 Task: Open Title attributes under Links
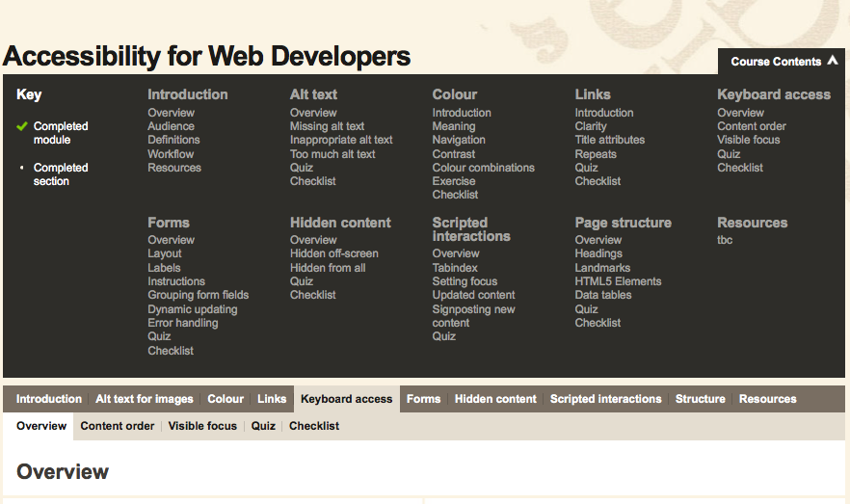pos(609,140)
